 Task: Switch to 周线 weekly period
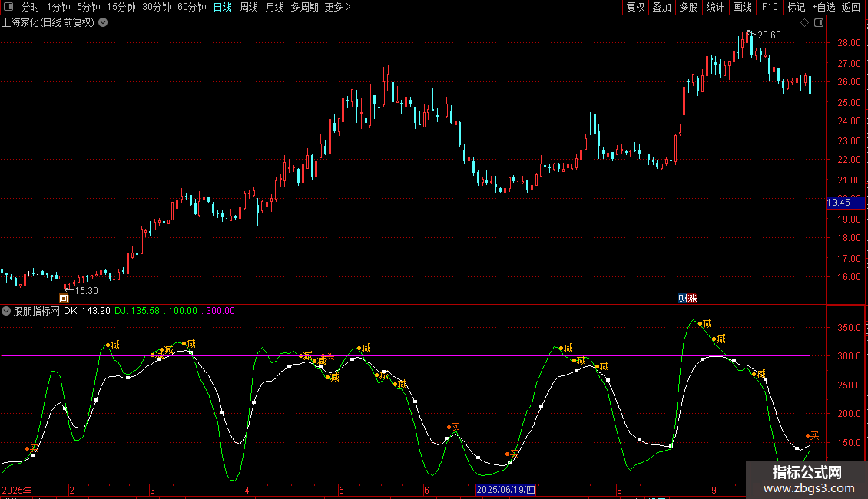(249, 8)
